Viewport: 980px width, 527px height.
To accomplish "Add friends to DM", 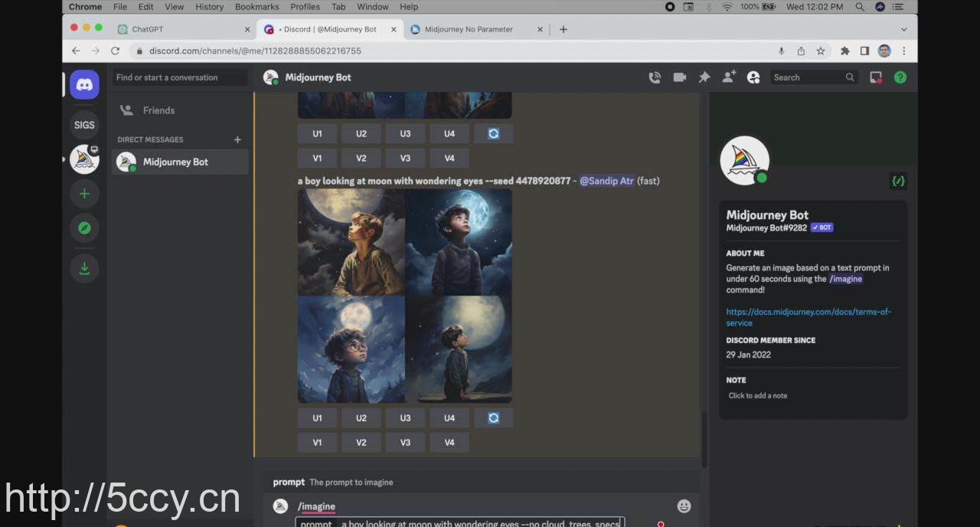I will (729, 77).
